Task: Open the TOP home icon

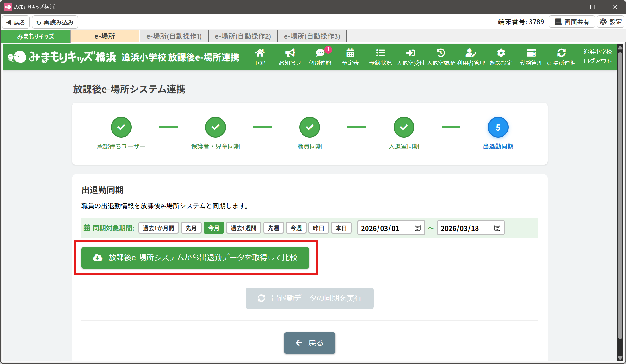Action: [260, 57]
